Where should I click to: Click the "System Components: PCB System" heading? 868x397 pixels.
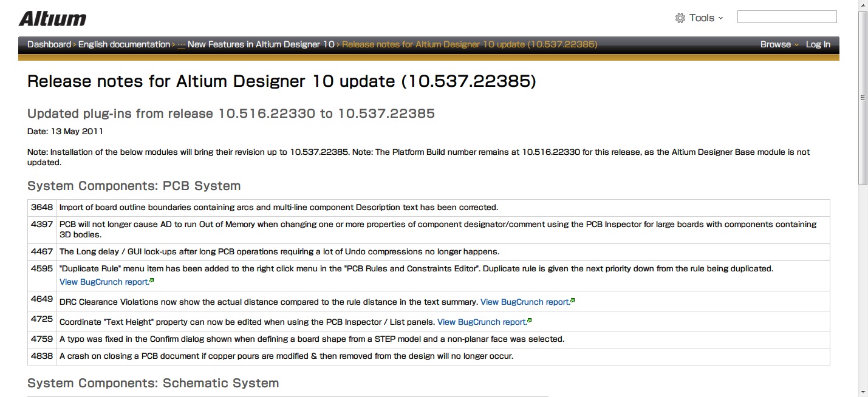(x=134, y=186)
